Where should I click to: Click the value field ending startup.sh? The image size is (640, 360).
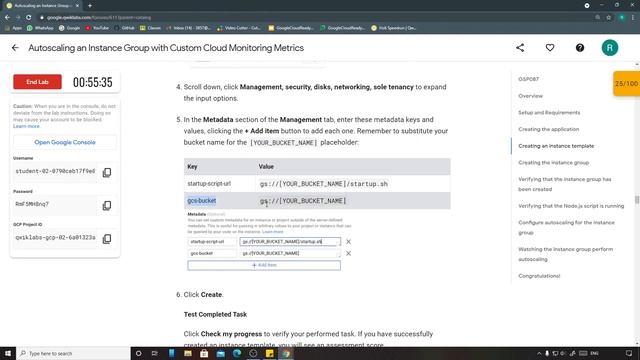tap(290, 242)
